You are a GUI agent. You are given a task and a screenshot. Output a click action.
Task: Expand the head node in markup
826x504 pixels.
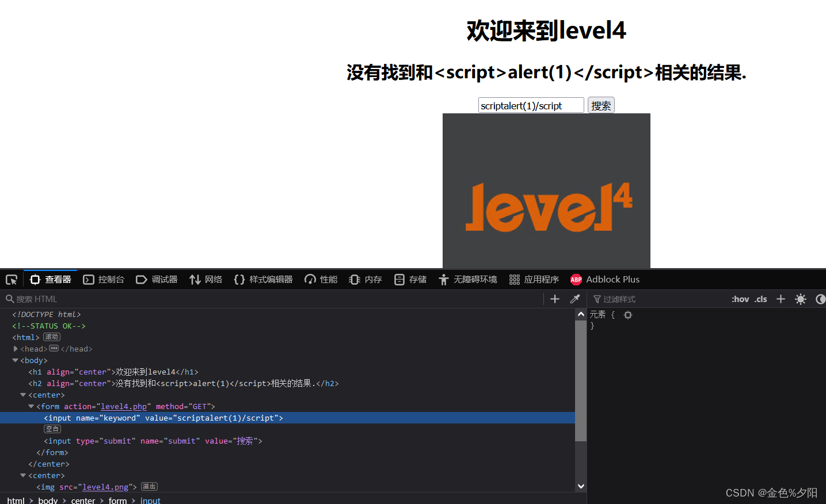(16, 349)
